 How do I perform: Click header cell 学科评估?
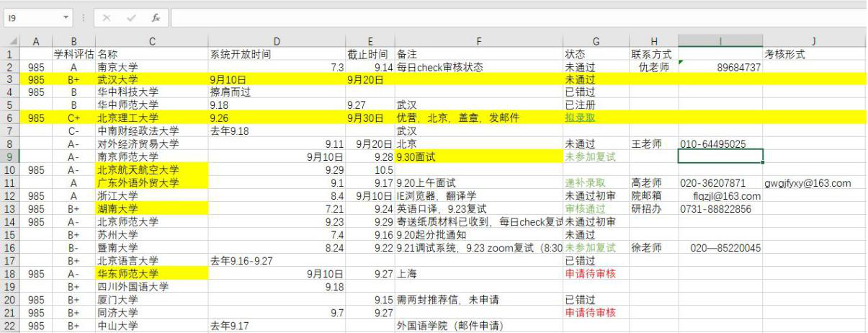tap(74, 54)
